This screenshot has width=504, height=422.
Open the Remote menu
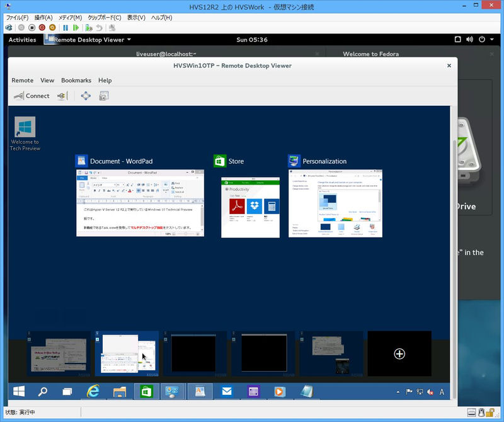[23, 81]
